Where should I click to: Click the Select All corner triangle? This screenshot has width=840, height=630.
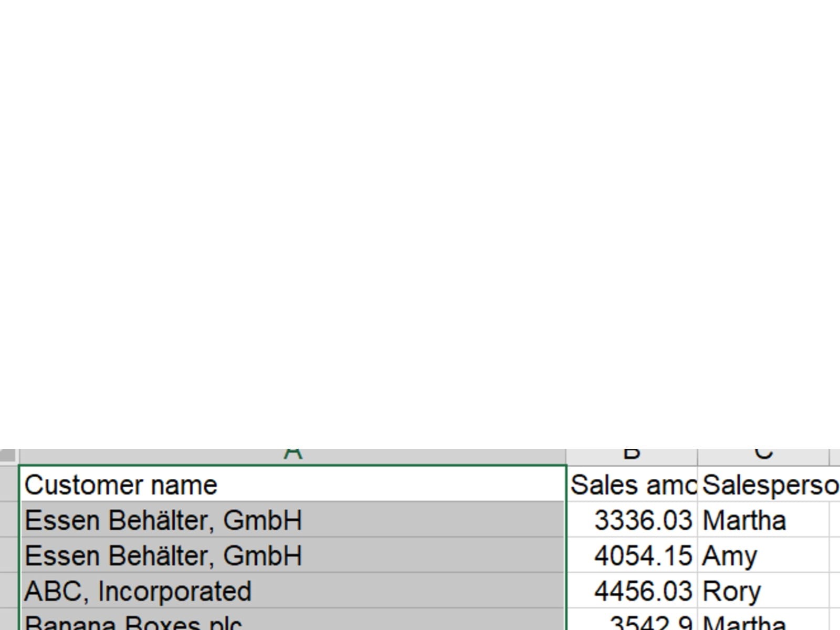[8, 456]
